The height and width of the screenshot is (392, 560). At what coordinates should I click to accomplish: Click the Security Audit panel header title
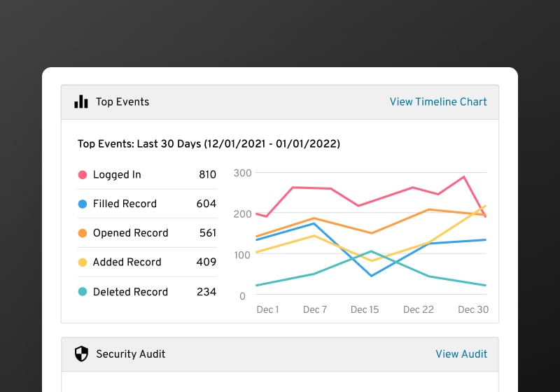(x=131, y=354)
